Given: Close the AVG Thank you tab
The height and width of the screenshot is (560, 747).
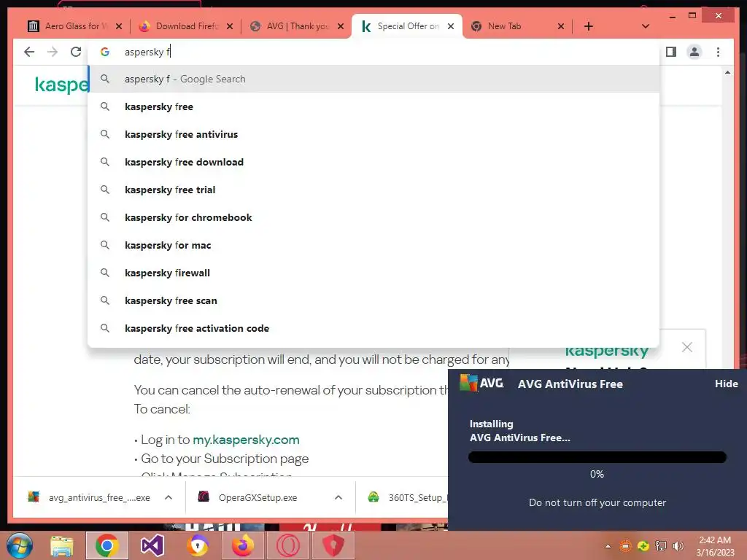Looking at the screenshot, I should point(341,26).
